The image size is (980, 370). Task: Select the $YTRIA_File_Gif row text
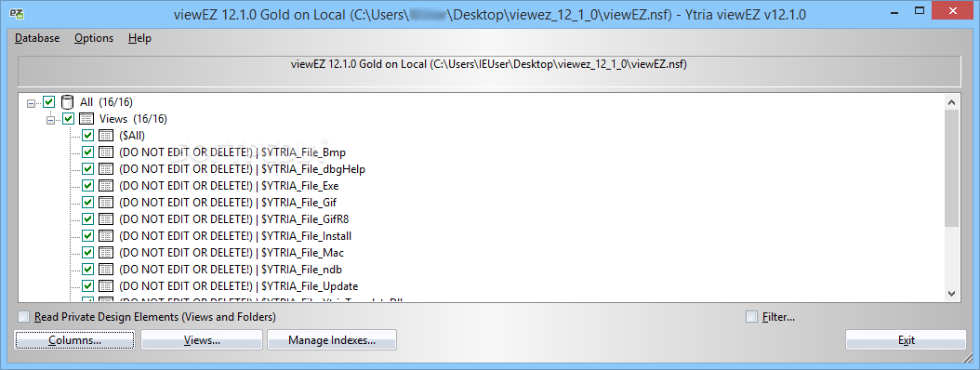[x=228, y=203]
